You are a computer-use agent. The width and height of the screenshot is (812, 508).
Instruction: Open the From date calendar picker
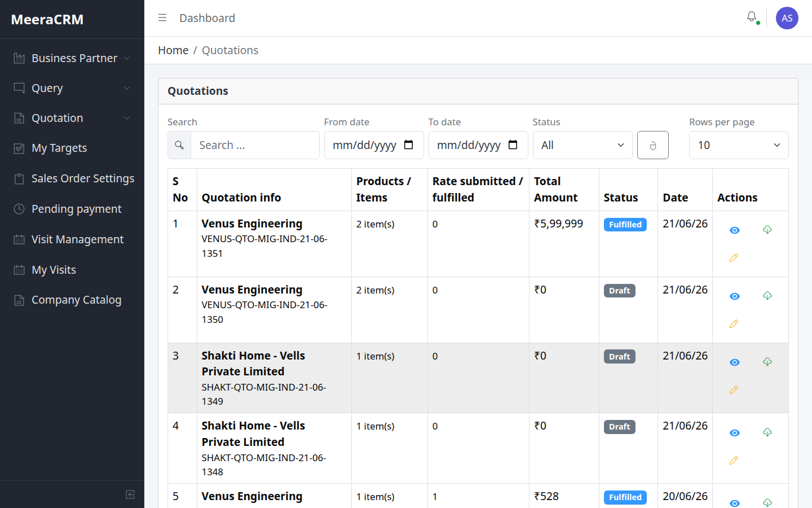[x=409, y=145]
